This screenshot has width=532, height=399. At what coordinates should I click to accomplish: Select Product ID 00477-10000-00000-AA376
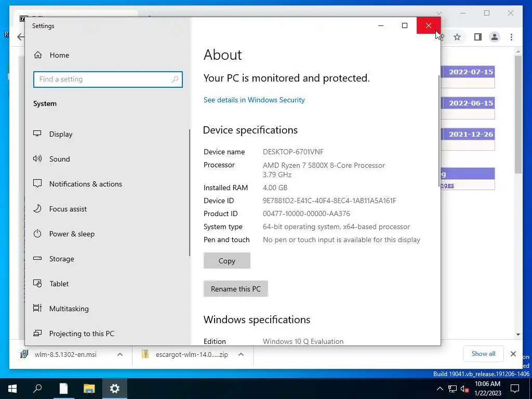pos(307,214)
